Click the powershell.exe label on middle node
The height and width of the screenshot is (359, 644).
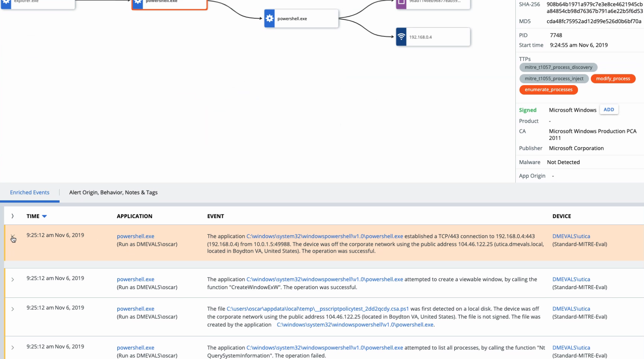292,19
